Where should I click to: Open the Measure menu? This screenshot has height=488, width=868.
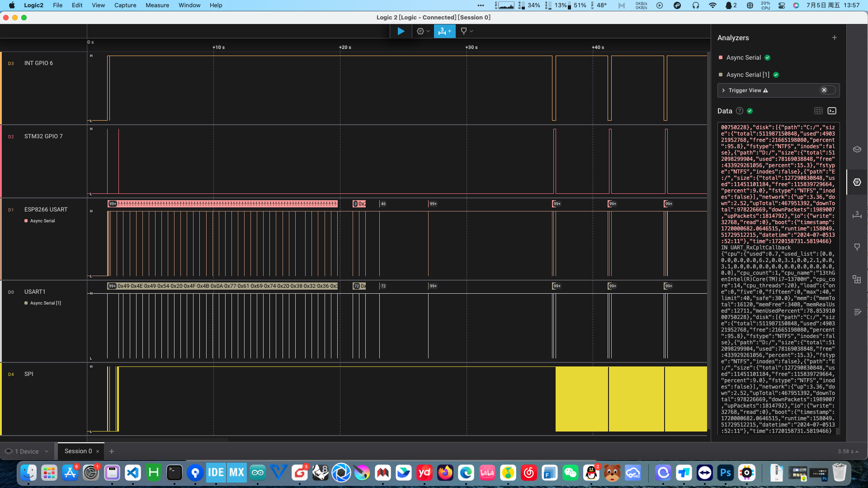(157, 5)
